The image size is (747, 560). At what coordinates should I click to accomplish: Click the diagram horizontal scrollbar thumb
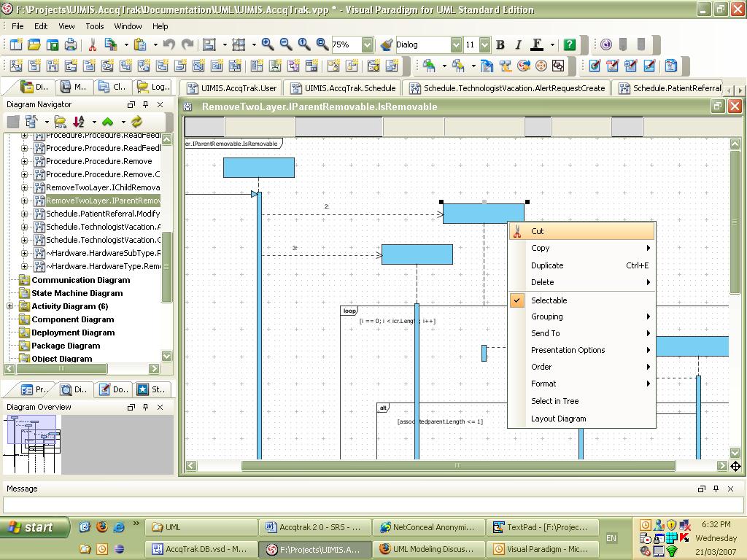point(458,465)
